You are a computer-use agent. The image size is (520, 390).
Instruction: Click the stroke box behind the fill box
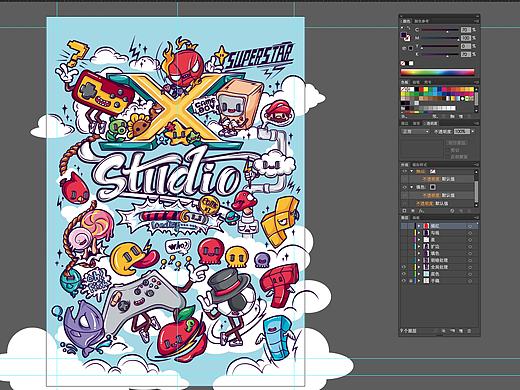click(x=408, y=38)
